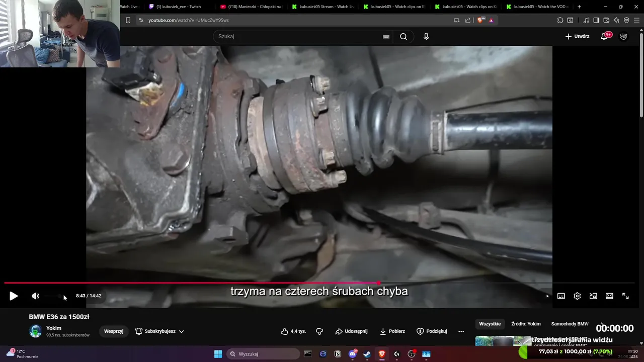Open the Brave Shields lion icon

(x=480, y=20)
